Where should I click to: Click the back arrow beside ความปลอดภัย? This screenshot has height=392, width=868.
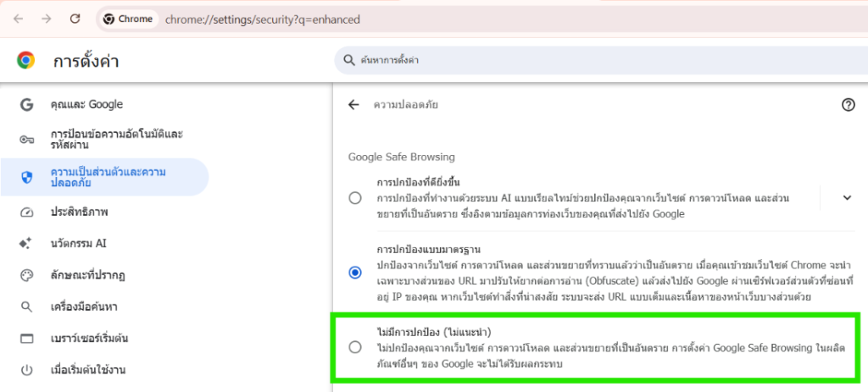(x=353, y=104)
